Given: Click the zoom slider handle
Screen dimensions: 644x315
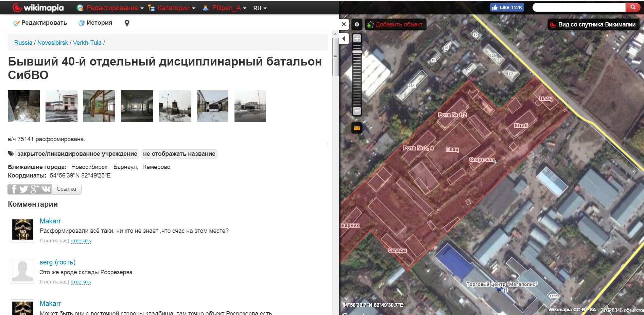Looking at the screenshot, I should (x=357, y=52).
